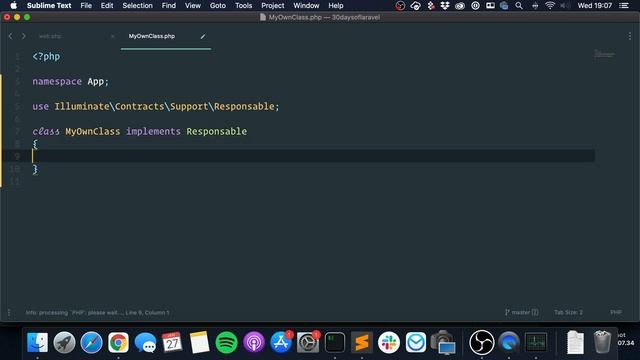Open the Trash in the Dock
Image resolution: width=640 pixels, height=360 pixels.
[602, 342]
